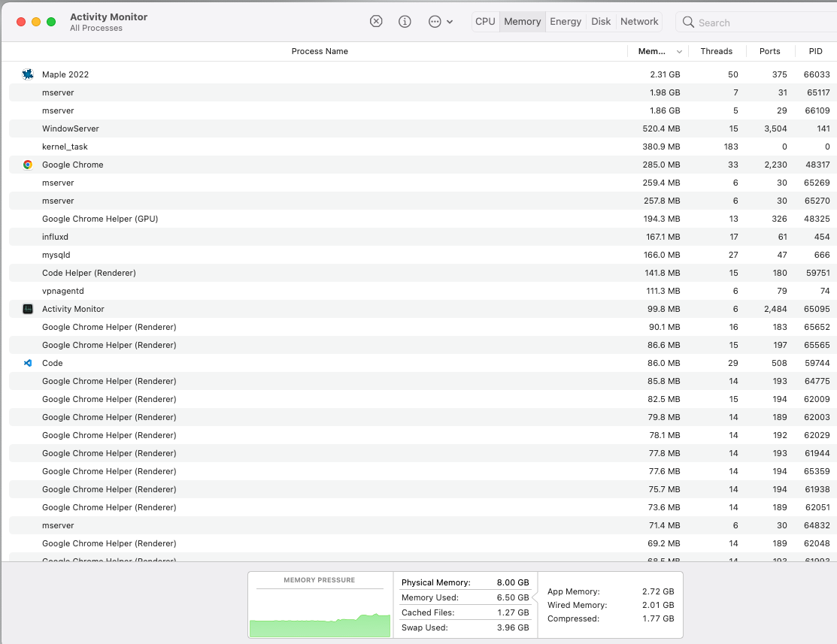Sort by Memory column header
Viewport: 837px width, 644px height.
pyautogui.click(x=652, y=51)
